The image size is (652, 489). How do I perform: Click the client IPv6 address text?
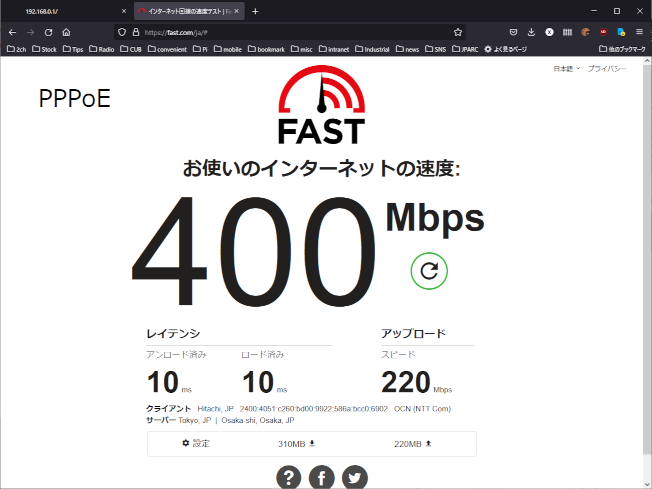pyautogui.click(x=314, y=409)
